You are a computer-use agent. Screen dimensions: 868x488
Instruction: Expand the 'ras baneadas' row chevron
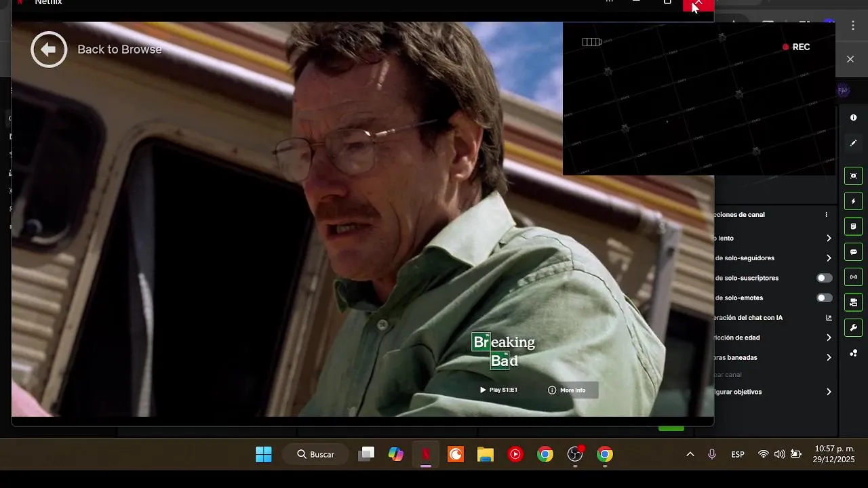coord(829,357)
